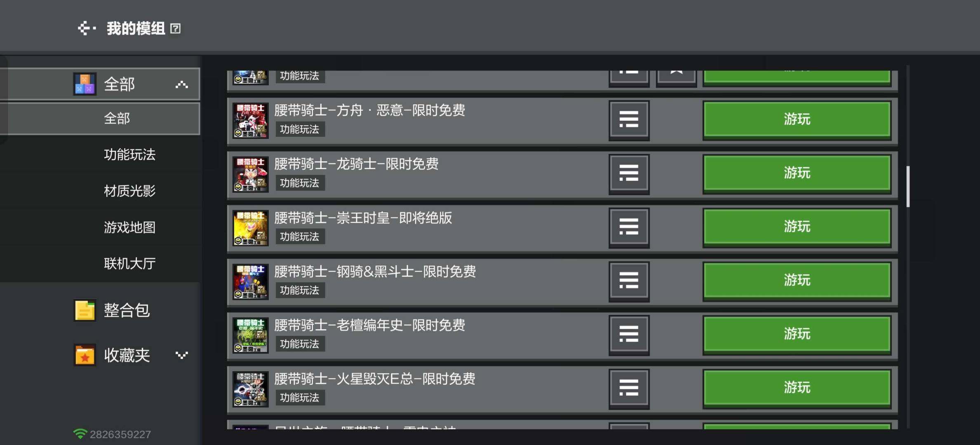This screenshot has height=445, width=980.
Task: Click thumbnail of 崇王时皇 mod
Action: click(250, 228)
